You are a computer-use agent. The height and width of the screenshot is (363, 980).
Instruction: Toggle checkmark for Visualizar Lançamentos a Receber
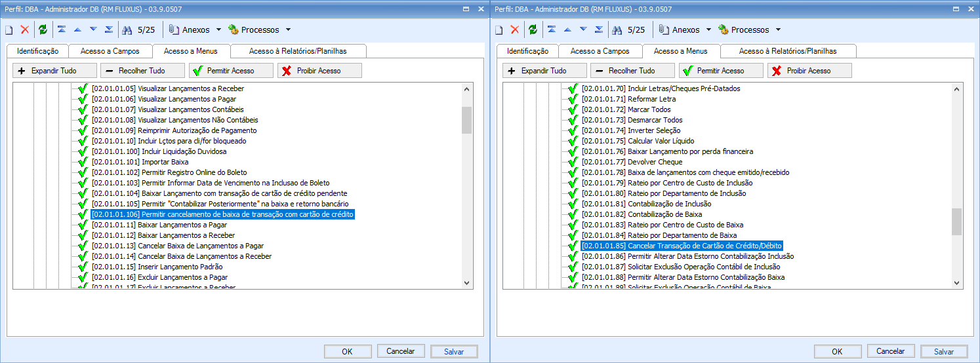(83, 88)
